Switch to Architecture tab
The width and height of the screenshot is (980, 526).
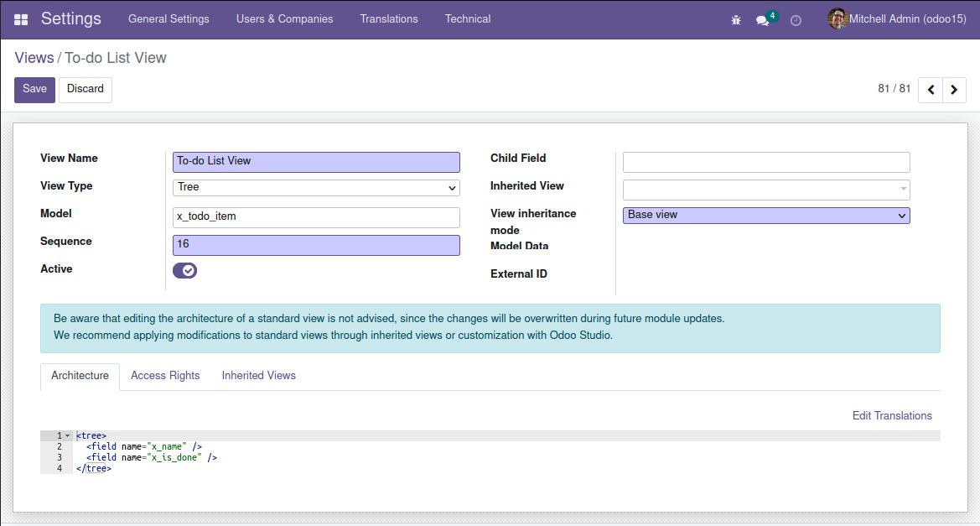coord(80,376)
